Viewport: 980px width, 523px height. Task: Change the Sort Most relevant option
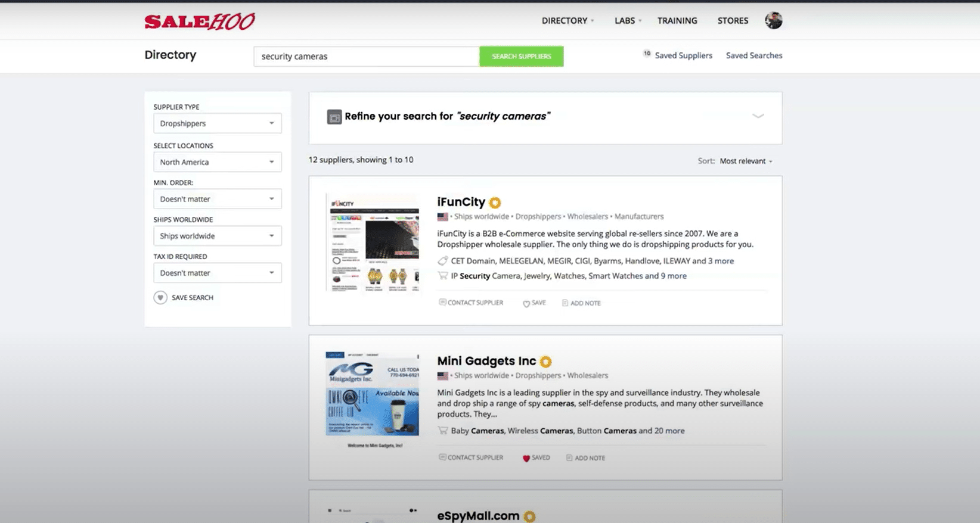click(746, 161)
